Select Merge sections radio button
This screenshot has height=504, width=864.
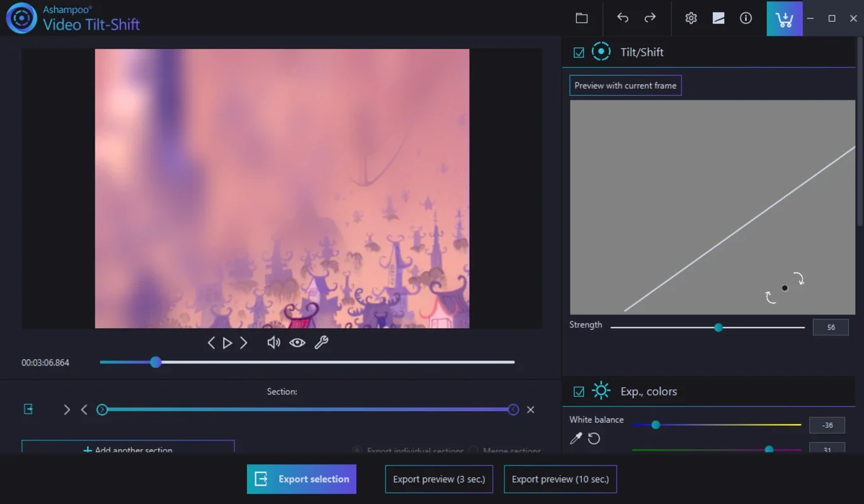(x=473, y=451)
